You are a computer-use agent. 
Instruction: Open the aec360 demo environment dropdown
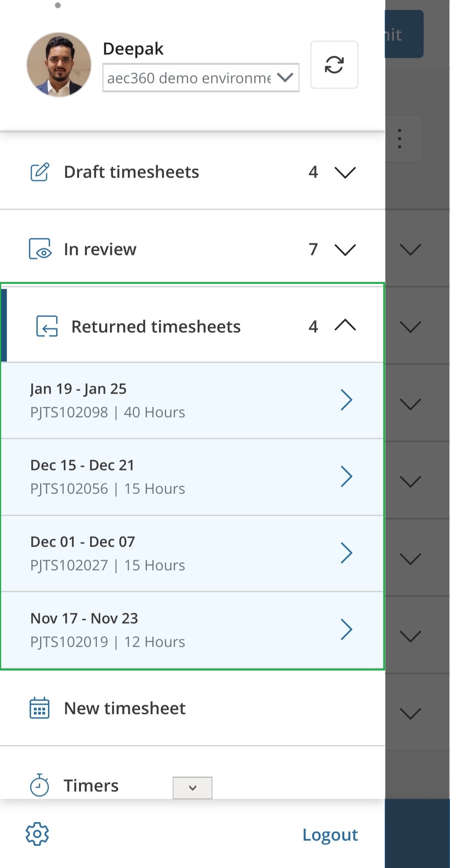[201, 78]
